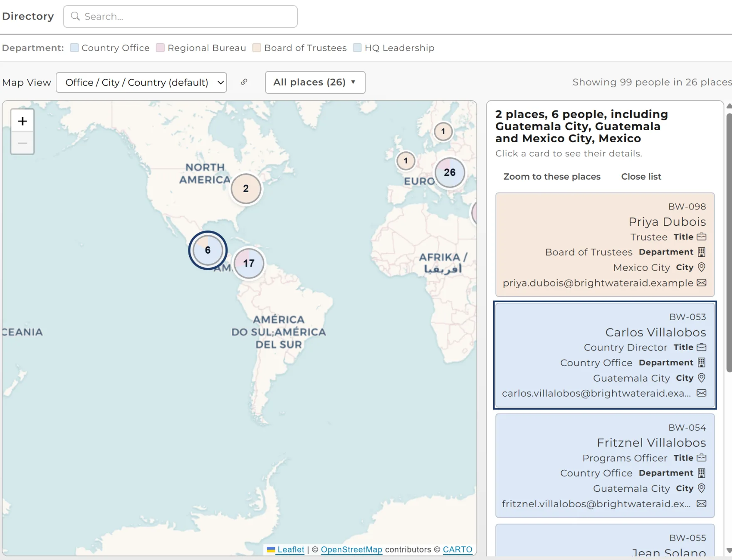This screenshot has width=732, height=560.
Task: Click the Directory heading
Action: [x=28, y=16]
